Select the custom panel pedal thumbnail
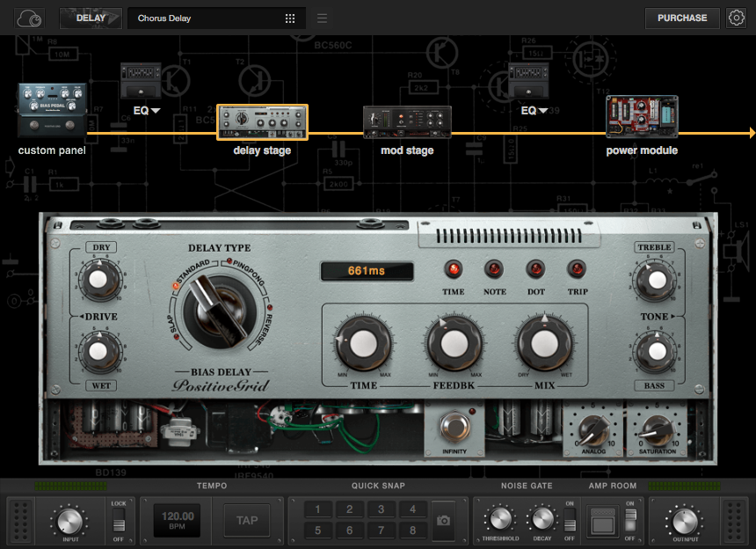Viewport: 756px width, 549px height. pyautogui.click(x=52, y=110)
